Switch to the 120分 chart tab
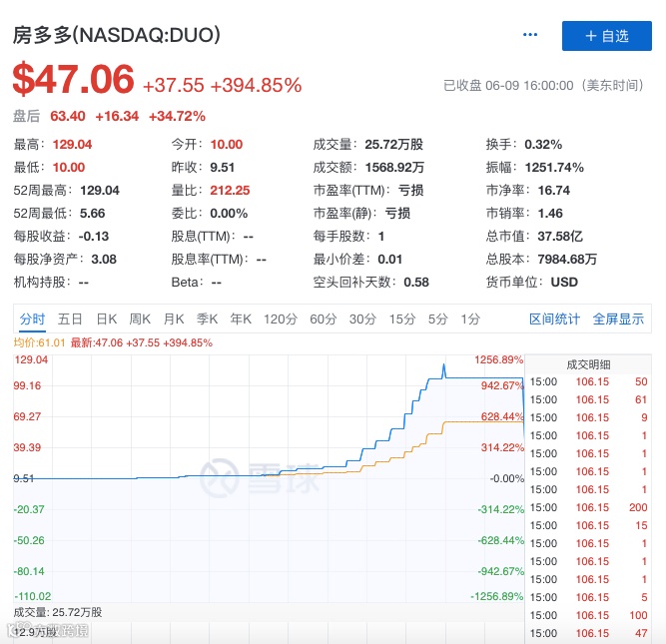 (x=281, y=320)
